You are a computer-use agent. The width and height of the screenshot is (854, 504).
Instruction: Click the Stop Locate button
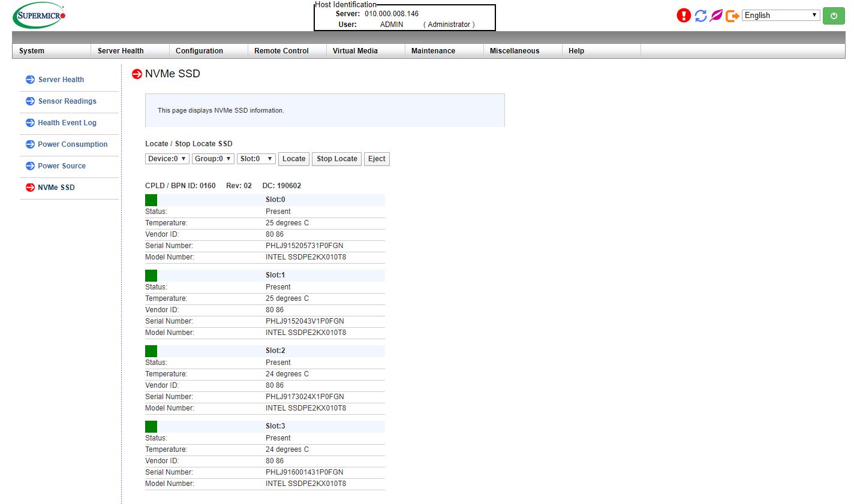pos(337,159)
